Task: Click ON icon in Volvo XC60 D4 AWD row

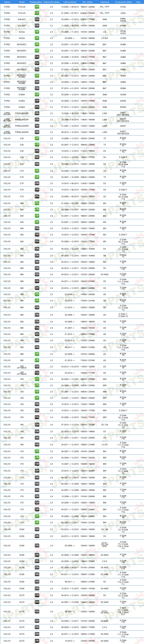Action: (37, 589)
